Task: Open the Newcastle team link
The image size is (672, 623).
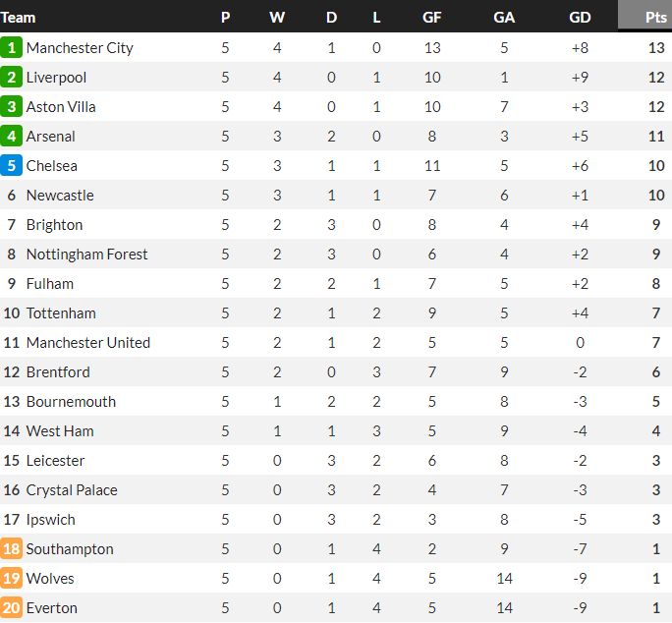Action: coord(60,195)
